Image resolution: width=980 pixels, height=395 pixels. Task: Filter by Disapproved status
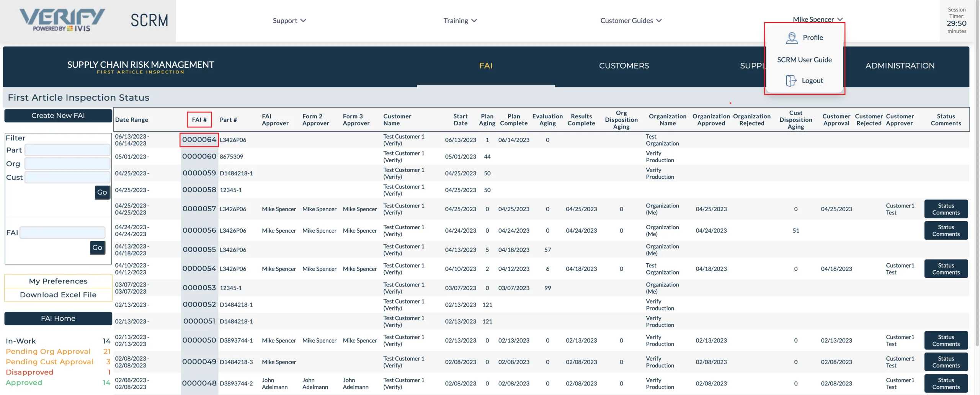pos(58,372)
